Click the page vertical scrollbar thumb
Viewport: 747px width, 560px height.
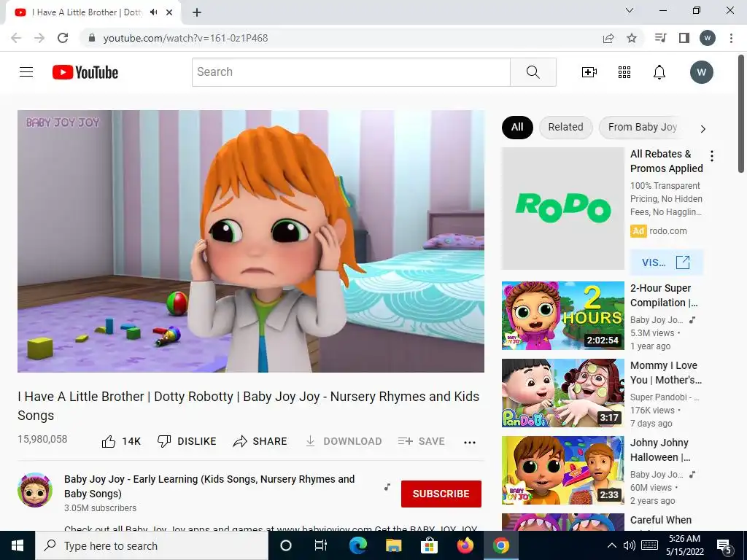741,114
